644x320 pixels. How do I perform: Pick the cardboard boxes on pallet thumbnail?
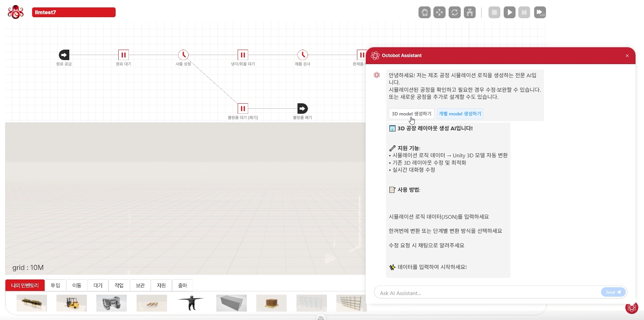point(271,303)
